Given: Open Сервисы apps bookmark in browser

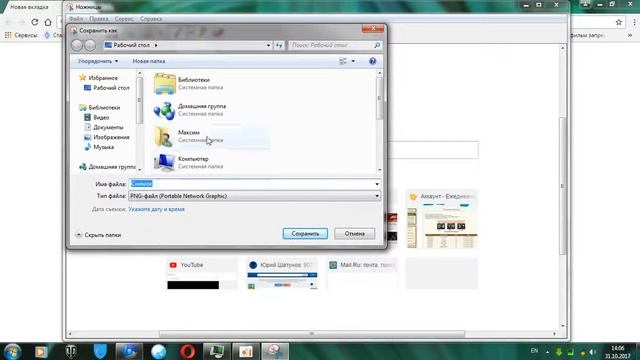Looking at the screenshot, I should [21, 36].
